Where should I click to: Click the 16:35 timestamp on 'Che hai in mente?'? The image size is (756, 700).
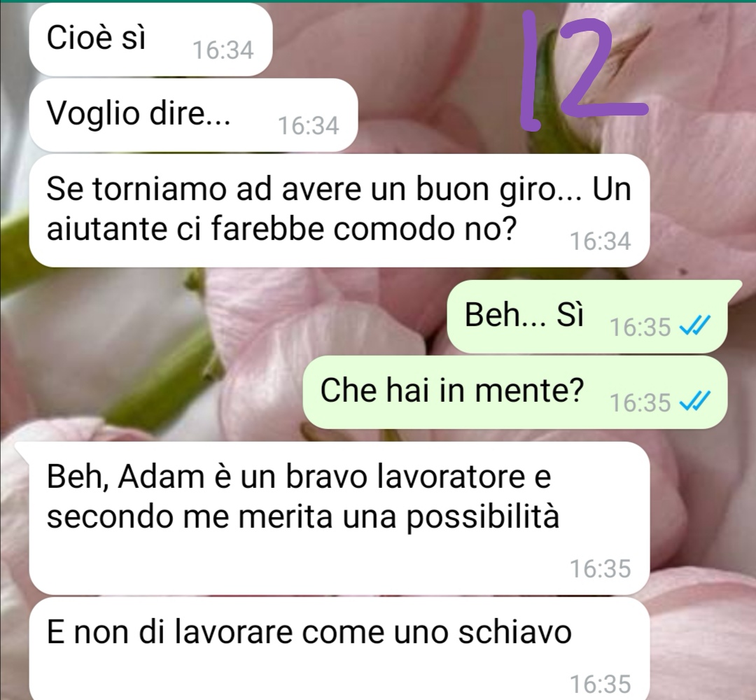(640, 402)
